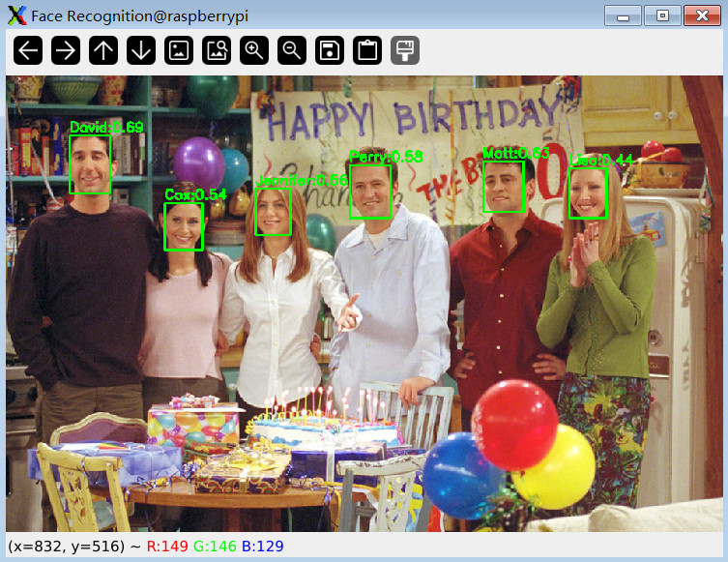Maximize the Face Recognition window
The image size is (728, 562).
click(662, 15)
